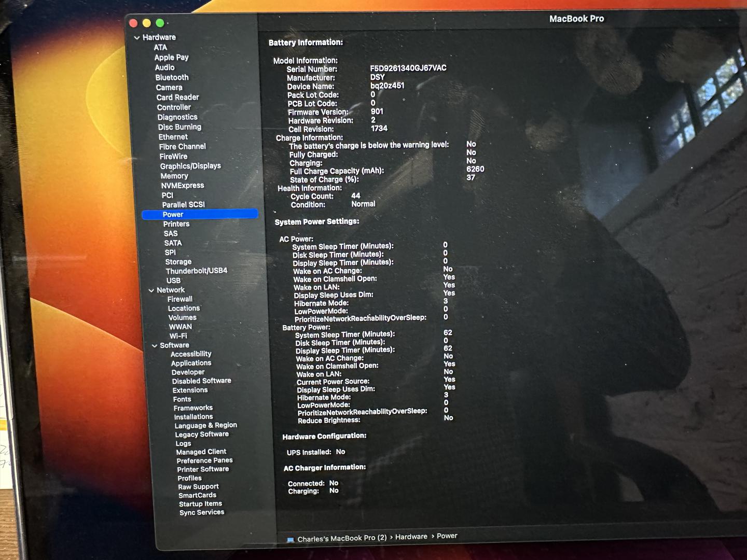Screen dimensions: 747x560
Task: Select FireWire in the sidebar
Action: (173, 157)
